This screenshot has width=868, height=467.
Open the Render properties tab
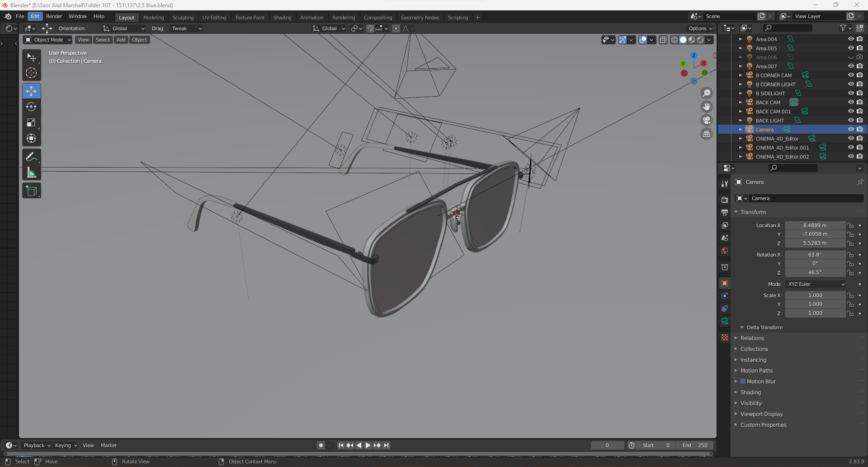pos(725,200)
